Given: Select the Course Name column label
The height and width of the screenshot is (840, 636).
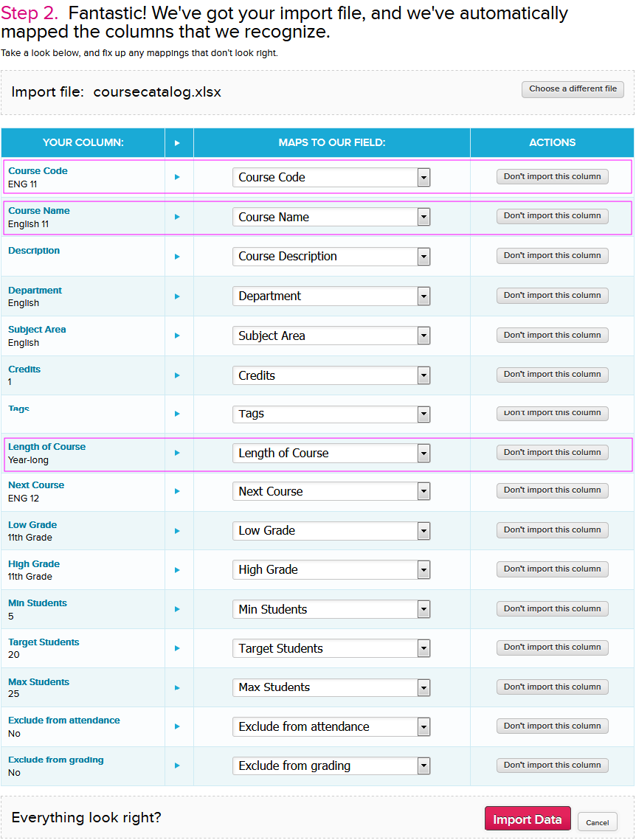Looking at the screenshot, I should coord(39,211).
